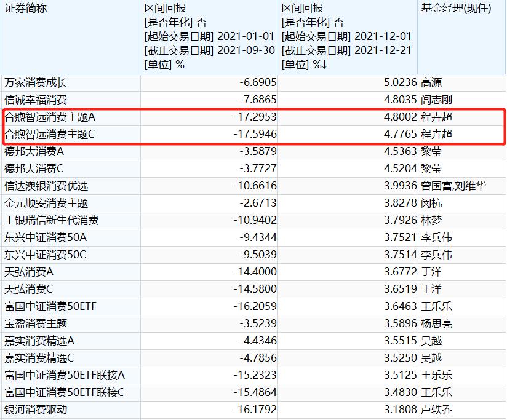Screen dimensions: 507x420
Task: Sort by 区间回报 ending 2021-09-30 header
Action: [209, 36]
